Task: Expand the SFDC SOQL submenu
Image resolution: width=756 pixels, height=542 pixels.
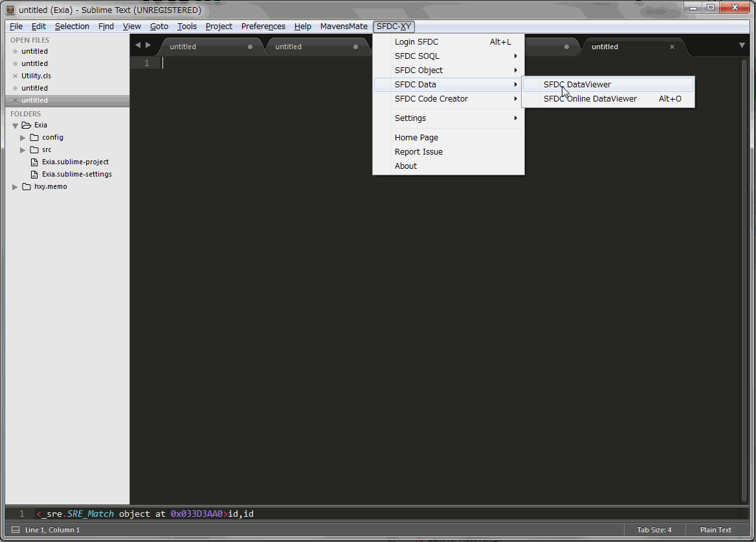Action: (x=449, y=56)
